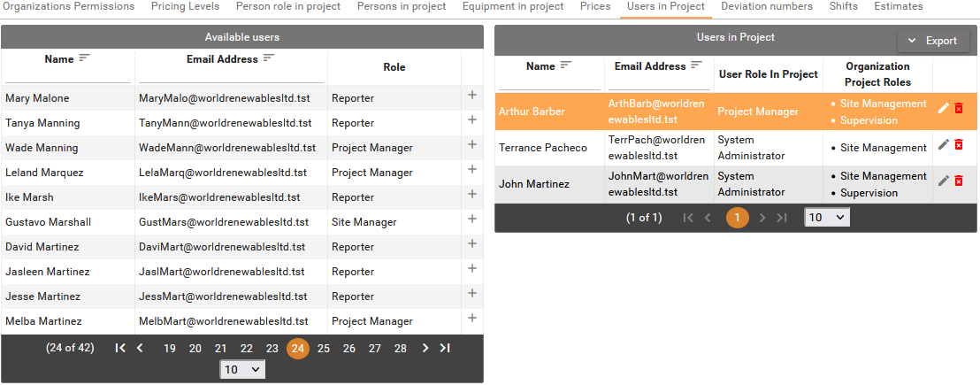The height and width of the screenshot is (385, 980).
Task: Click edit pencil for Arthur Barber
Action: pyautogui.click(x=944, y=108)
